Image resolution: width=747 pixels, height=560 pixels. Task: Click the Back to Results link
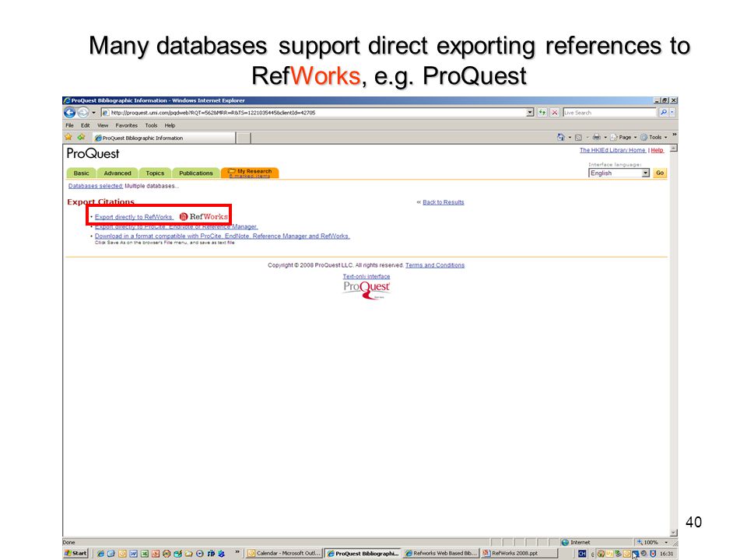click(443, 202)
